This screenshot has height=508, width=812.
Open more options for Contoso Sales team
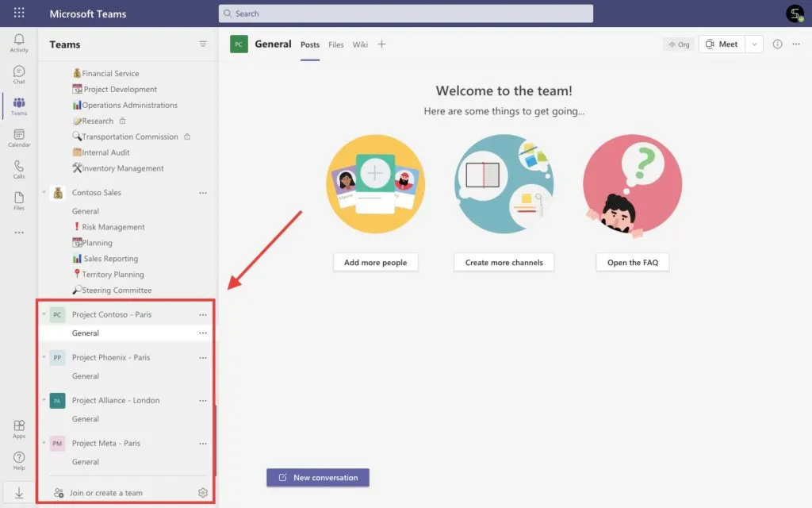point(203,193)
